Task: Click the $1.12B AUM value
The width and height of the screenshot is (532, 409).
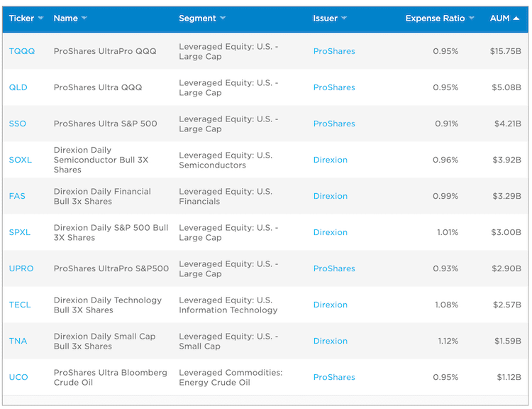Action: [x=509, y=378]
